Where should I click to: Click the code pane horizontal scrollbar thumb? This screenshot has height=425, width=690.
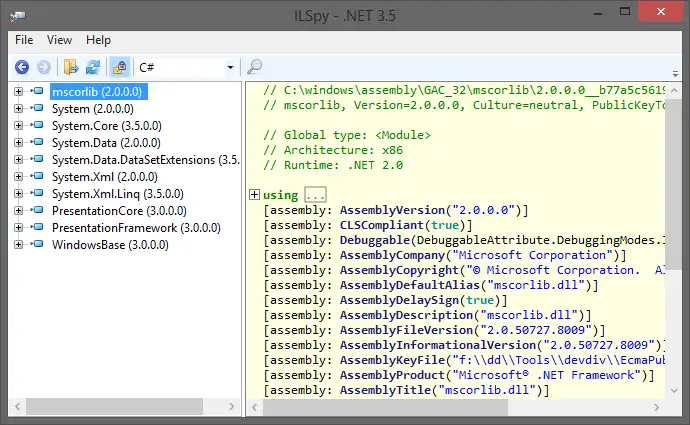[x=385, y=407]
